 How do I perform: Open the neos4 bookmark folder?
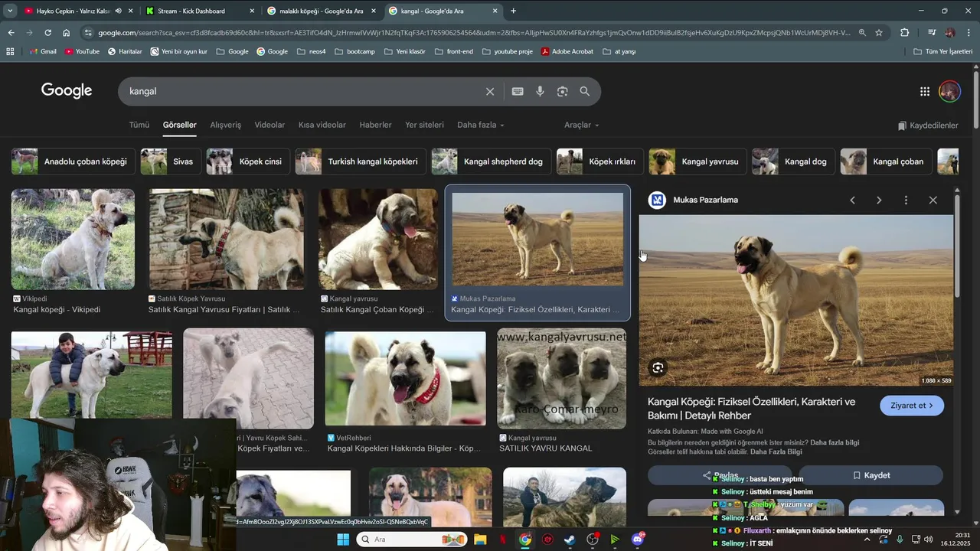pyautogui.click(x=311, y=51)
